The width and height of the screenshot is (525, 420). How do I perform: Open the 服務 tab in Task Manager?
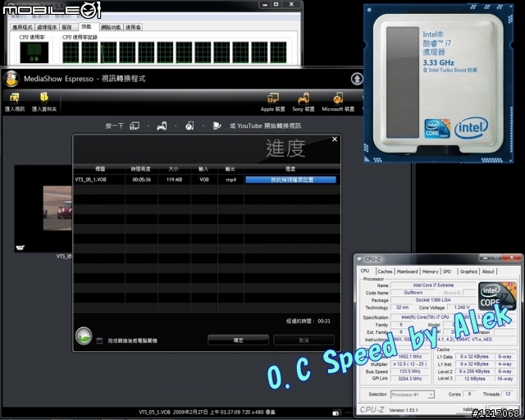pyautogui.click(x=66, y=27)
